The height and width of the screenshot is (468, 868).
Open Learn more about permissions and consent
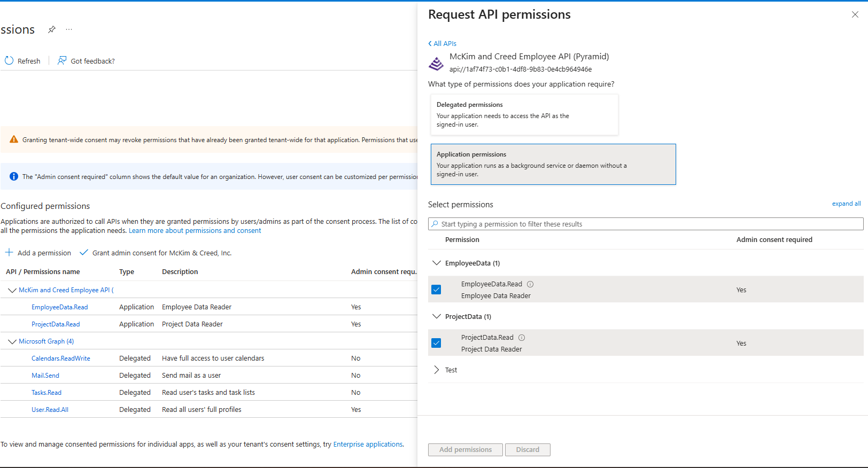tap(195, 231)
